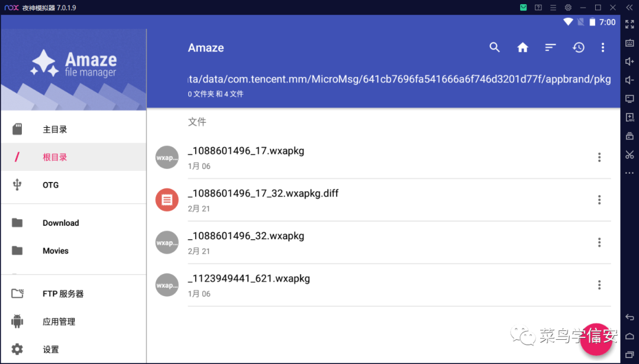The height and width of the screenshot is (364, 639).
Task: Open Android recent apps in Nox sidebar
Action: coord(630,354)
